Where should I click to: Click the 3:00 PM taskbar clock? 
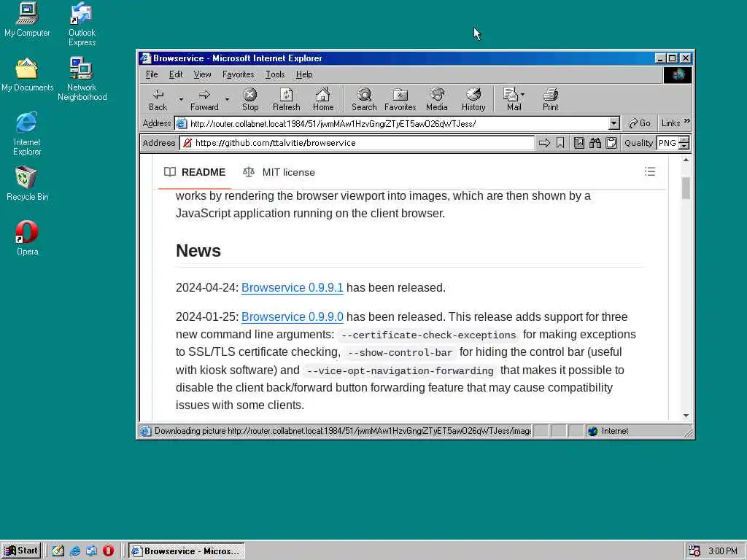pyautogui.click(x=722, y=551)
